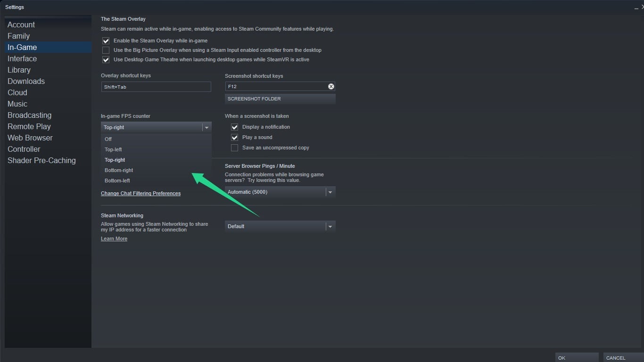The image size is (644, 362).
Task: Collapse the In-game FPS counter dropdown
Action: tap(206, 127)
